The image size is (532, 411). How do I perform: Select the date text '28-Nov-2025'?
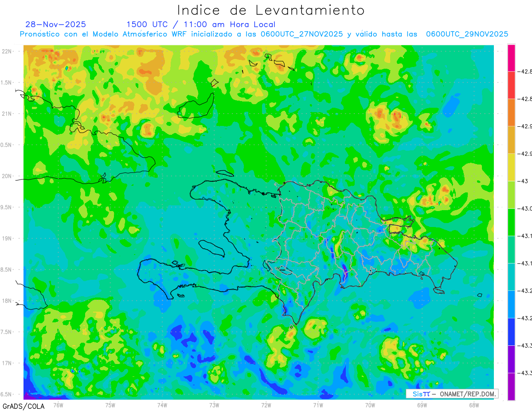[x=56, y=24]
